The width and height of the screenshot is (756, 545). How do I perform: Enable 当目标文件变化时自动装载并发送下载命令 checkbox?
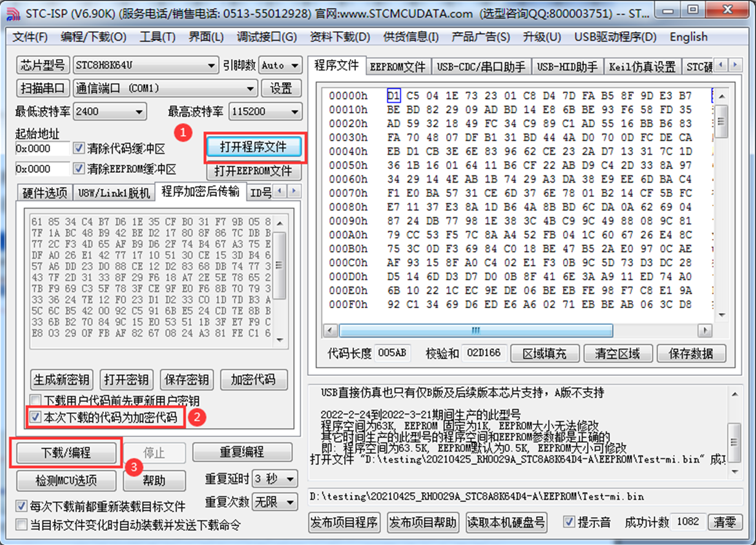(22, 525)
